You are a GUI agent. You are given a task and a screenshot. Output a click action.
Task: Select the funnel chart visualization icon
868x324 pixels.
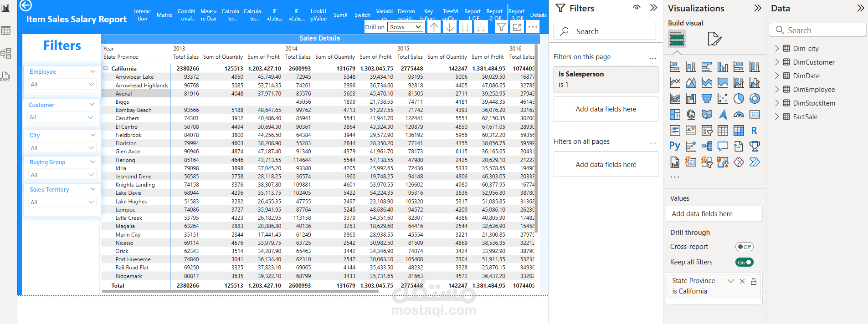pos(707,99)
